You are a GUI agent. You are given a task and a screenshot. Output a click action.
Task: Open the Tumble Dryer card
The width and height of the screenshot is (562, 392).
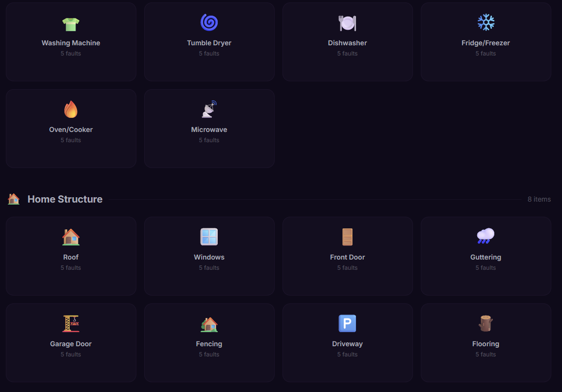pos(209,42)
